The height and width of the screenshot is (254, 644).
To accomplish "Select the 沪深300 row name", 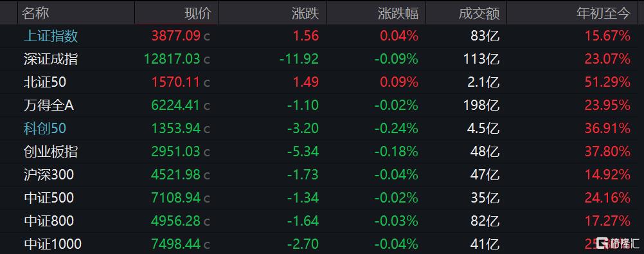I will (48, 175).
